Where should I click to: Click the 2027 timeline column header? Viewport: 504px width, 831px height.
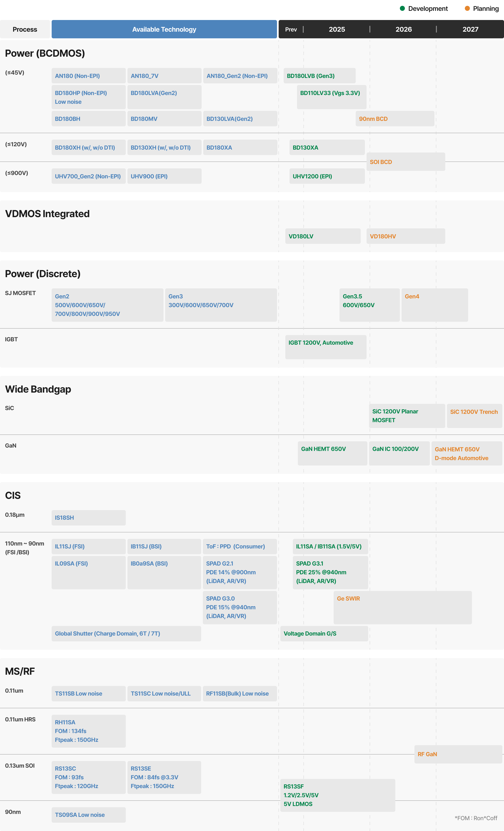tap(470, 29)
